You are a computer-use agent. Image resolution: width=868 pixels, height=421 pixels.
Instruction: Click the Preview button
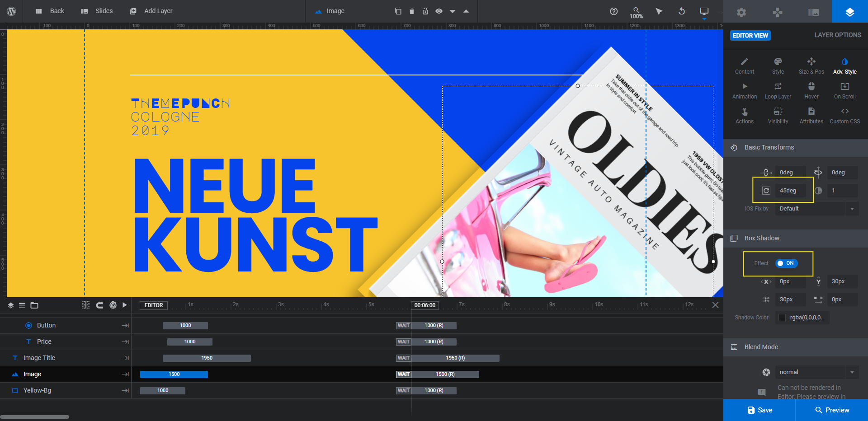tap(832, 410)
